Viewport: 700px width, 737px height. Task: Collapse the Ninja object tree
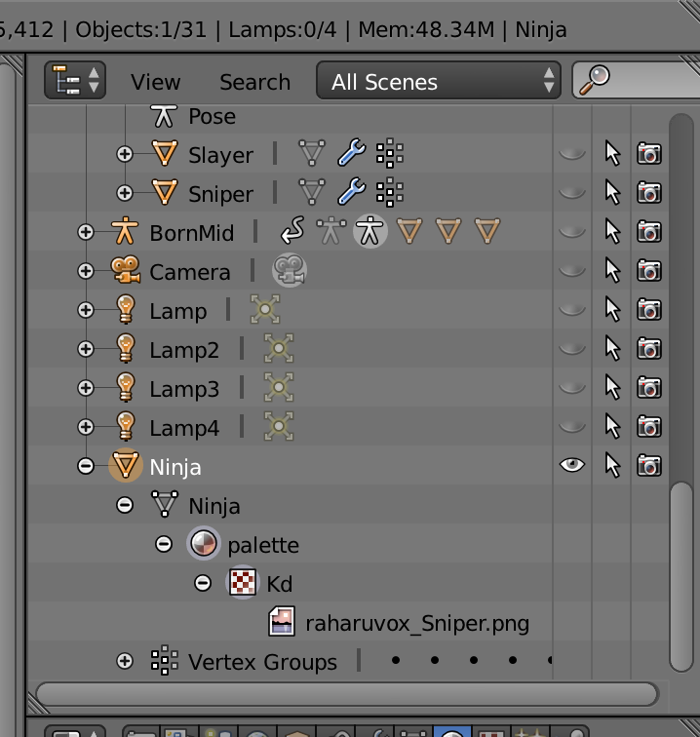pos(86,466)
